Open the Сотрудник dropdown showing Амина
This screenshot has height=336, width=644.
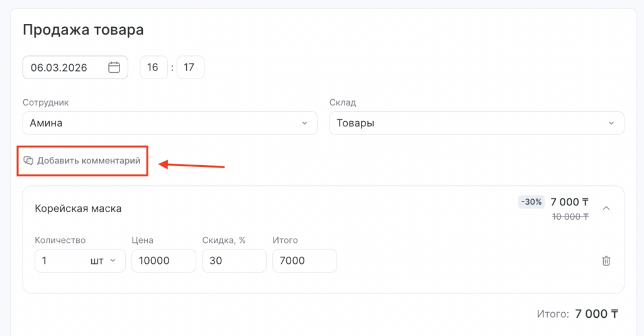click(x=169, y=123)
